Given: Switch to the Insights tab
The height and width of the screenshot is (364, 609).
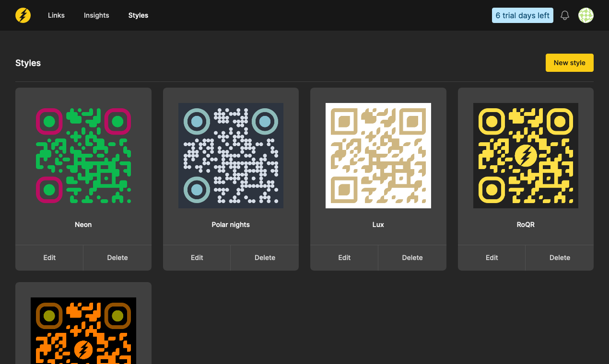Looking at the screenshot, I should pyautogui.click(x=96, y=15).
